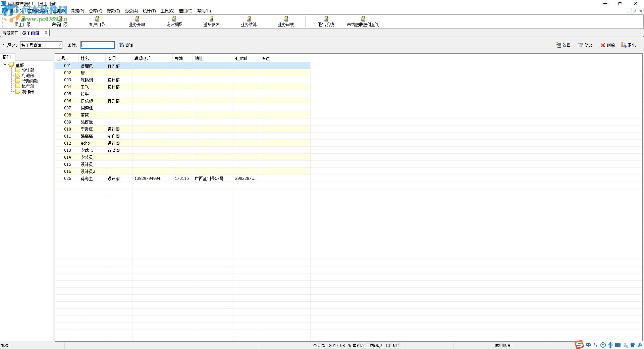The image size is (644, 349).
Task: Select employee row 011 韩梅梅
Action: point(183,136)
